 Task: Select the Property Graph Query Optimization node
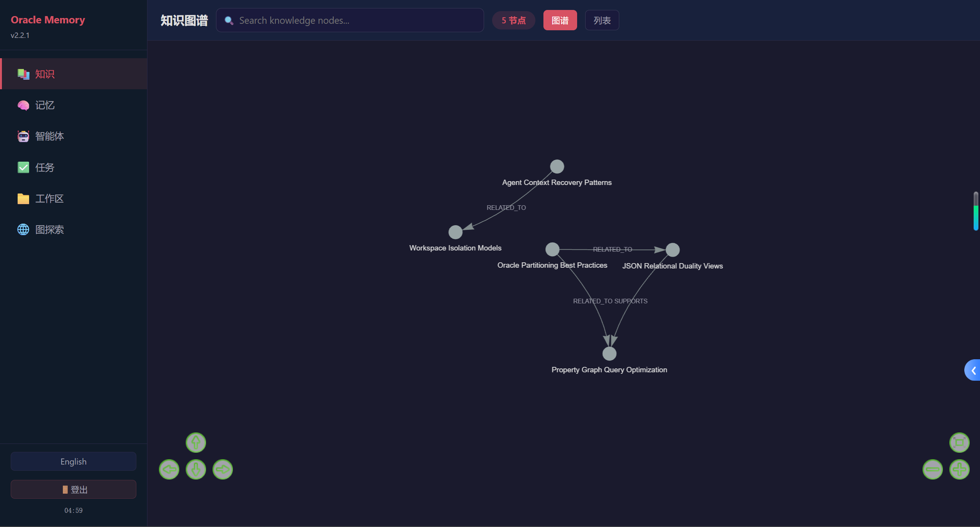click(x=609, y=354)
